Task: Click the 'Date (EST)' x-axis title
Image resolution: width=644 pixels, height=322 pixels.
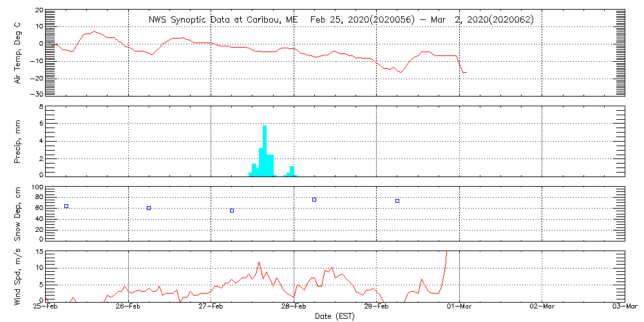Action: pyautogui.click(x=336, y=316)
